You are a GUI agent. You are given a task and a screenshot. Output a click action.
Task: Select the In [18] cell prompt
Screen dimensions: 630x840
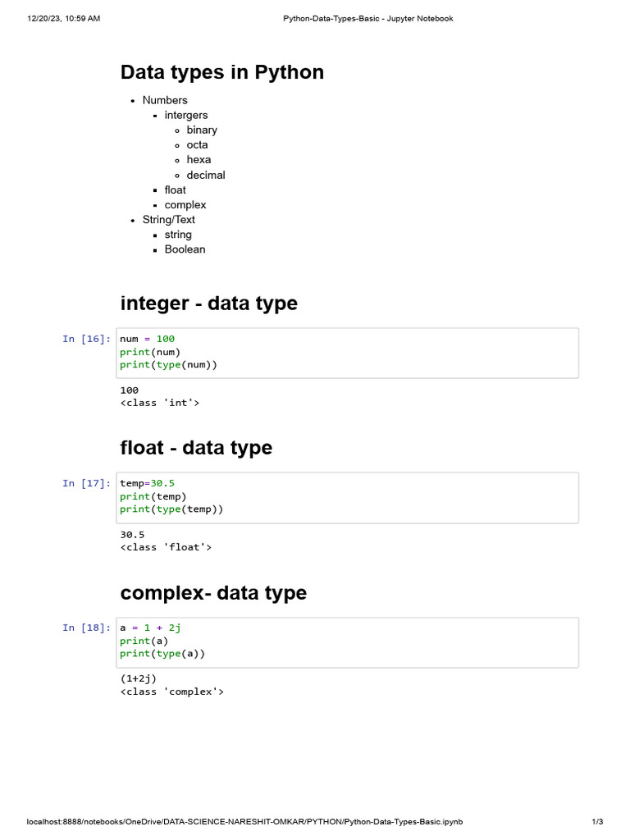point(86,628)
